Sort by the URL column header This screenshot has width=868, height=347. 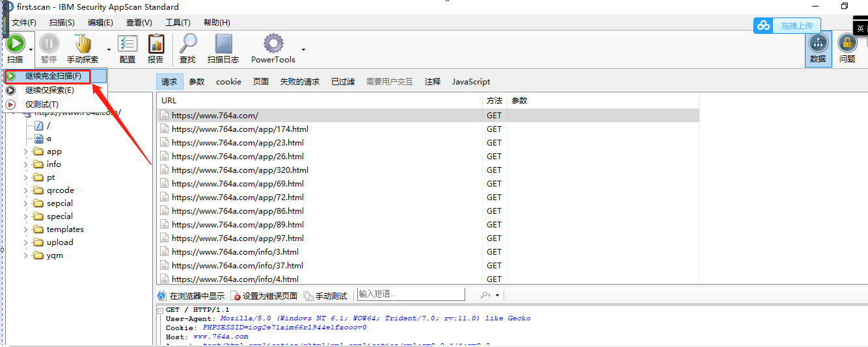point(319,101)
